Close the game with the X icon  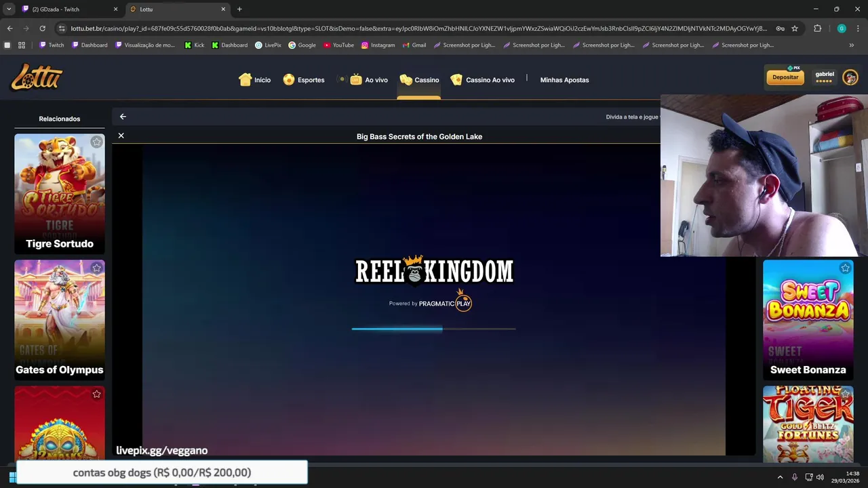tap(121, 136)
